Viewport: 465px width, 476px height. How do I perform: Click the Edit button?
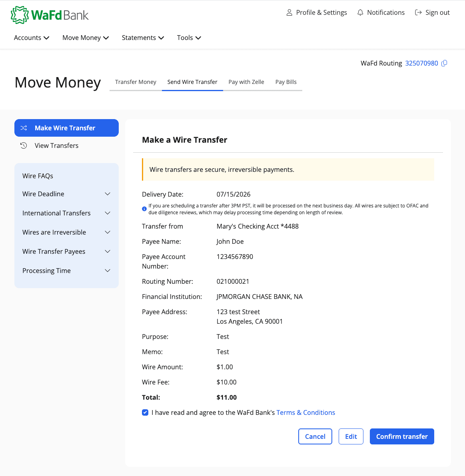(x=351, y=436)
